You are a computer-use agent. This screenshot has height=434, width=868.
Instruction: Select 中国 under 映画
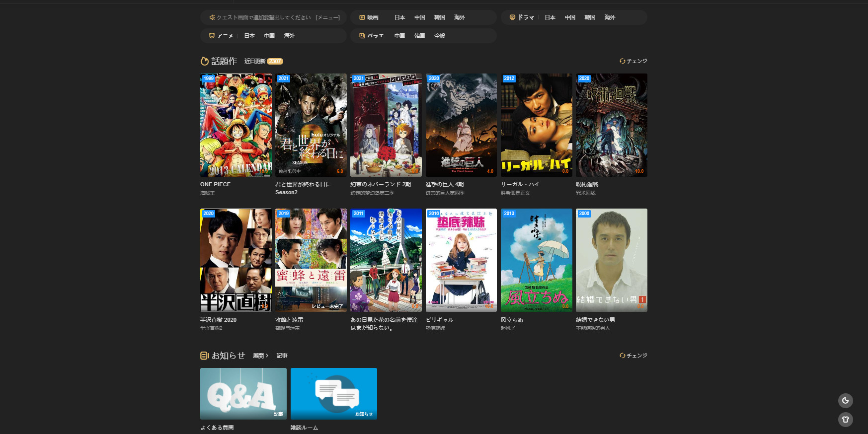[420, 17]
